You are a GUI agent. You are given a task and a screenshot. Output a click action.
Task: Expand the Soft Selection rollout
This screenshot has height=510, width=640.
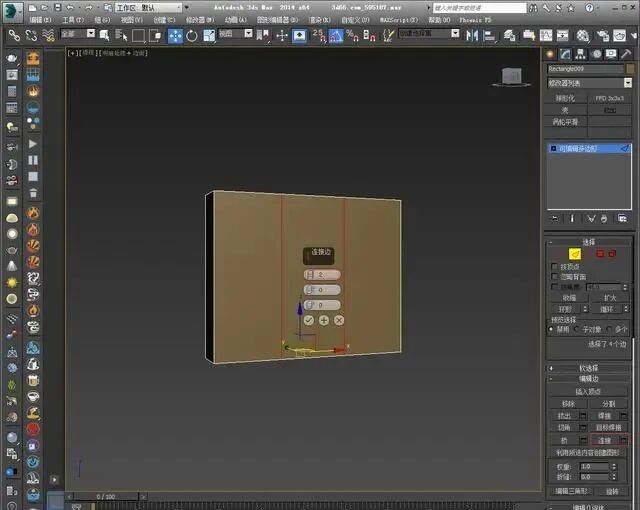click(x=589, y=368)
